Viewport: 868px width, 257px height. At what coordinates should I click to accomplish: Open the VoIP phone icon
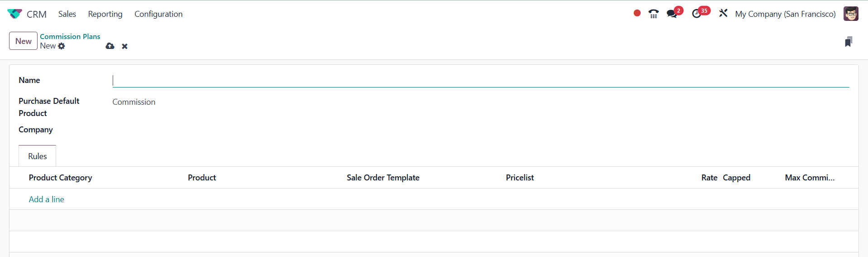653,14
